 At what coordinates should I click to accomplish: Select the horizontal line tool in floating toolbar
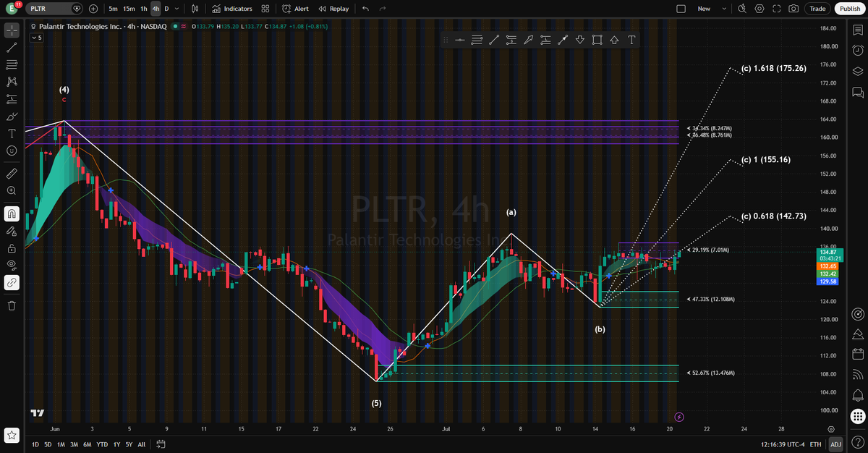point(459,40)
